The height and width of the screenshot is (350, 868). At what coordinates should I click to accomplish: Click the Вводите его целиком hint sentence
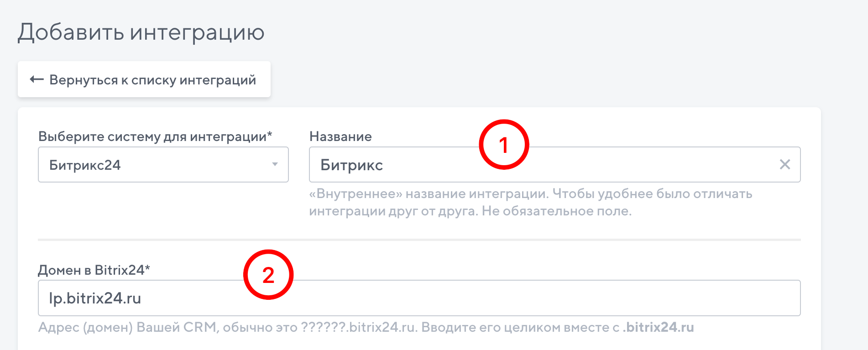(x=520, y=328)
